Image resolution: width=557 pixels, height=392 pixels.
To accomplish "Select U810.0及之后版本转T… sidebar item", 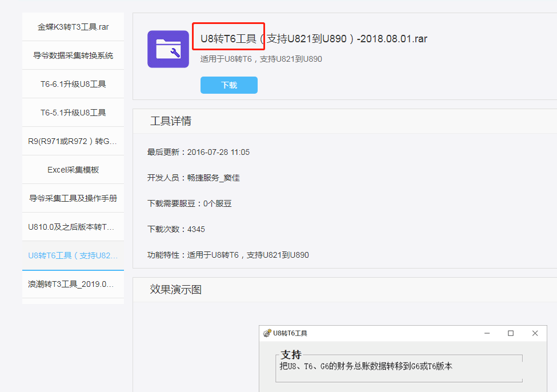I will pos(73,227).
